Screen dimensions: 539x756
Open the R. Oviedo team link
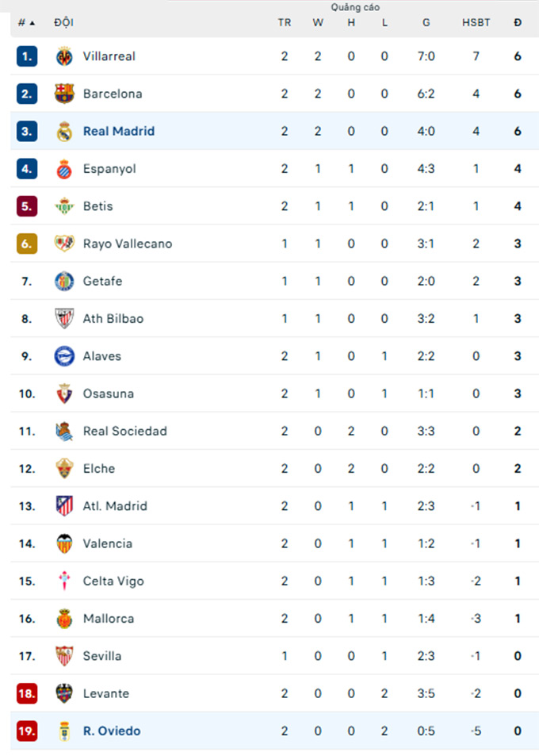pos(112,731)
